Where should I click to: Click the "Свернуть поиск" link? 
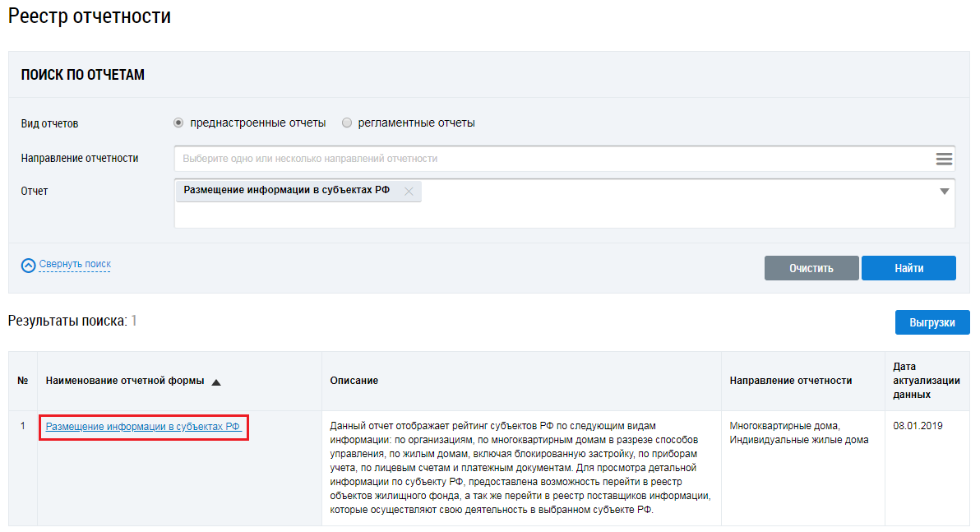tap(75, 264)
